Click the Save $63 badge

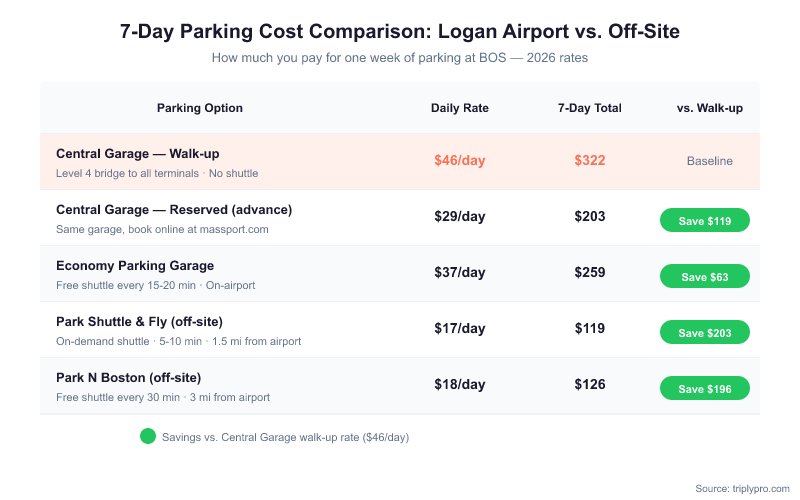705,277
